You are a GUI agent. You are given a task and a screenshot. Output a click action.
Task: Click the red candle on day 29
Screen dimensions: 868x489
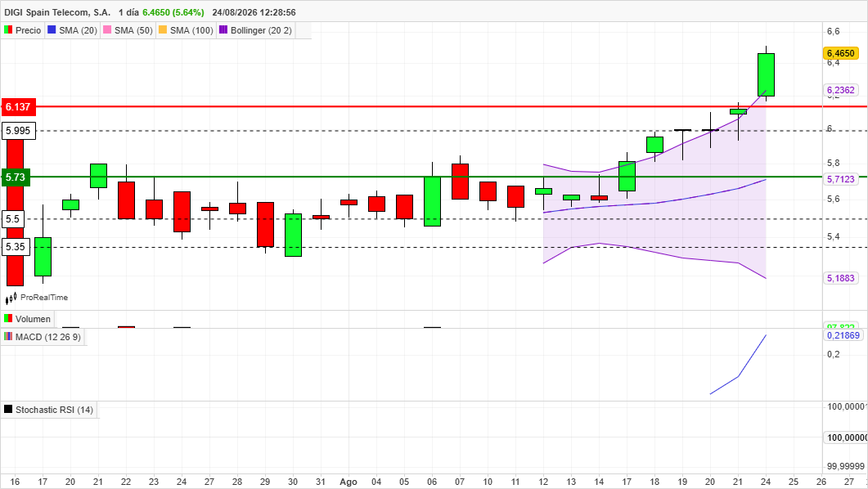click(x=265, y=225)
